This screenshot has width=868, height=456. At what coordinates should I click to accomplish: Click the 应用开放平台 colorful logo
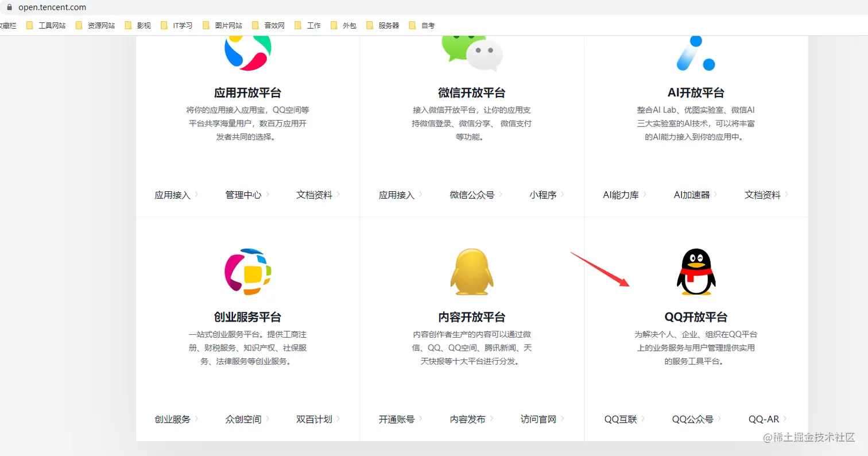(247, 52)
